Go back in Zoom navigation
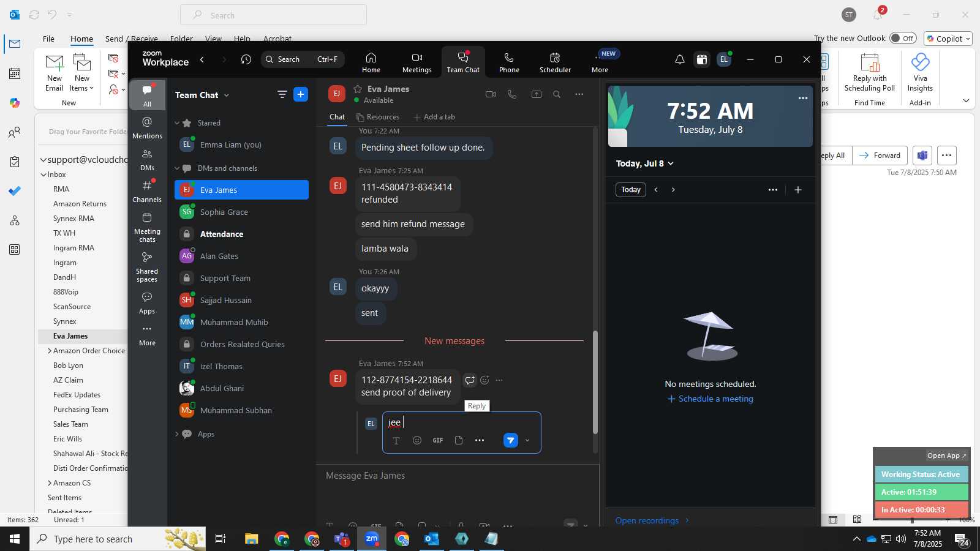 202,59
